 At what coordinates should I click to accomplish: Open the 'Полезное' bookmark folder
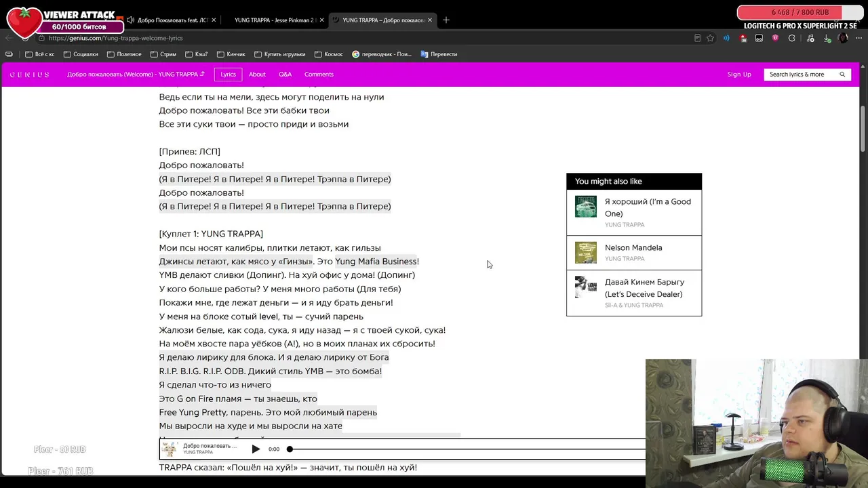pyautogui.click(x=123, y=54)
